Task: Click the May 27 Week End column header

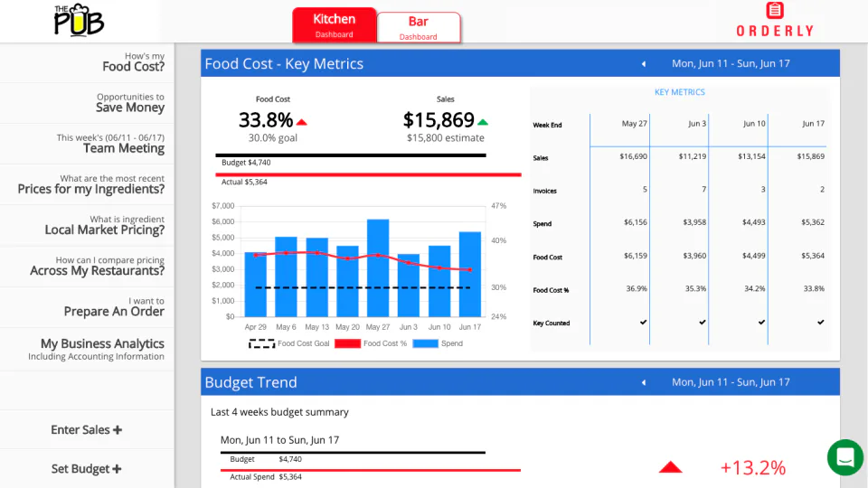Action: click(635, 124)
